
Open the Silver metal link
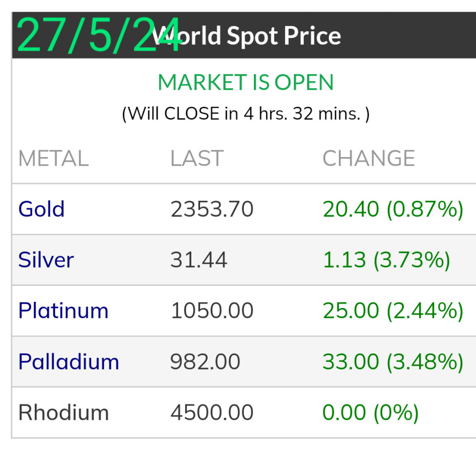pos(46,260)
